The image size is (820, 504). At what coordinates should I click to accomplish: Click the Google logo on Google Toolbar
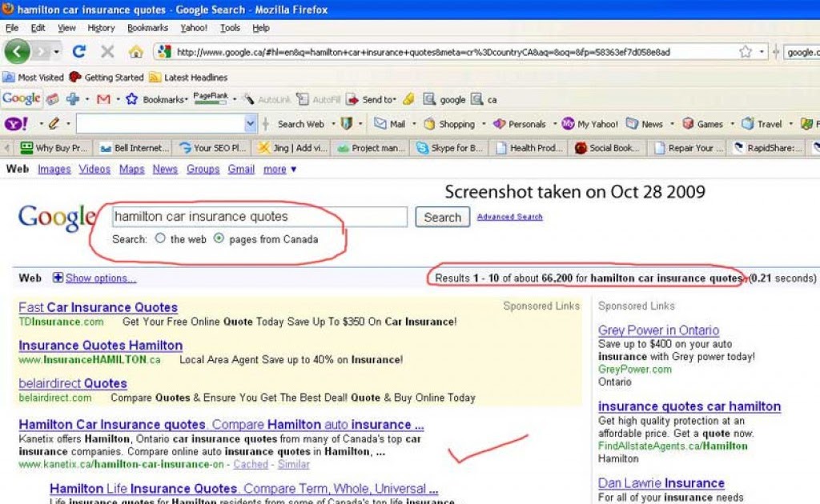click(x=22, y=98)
